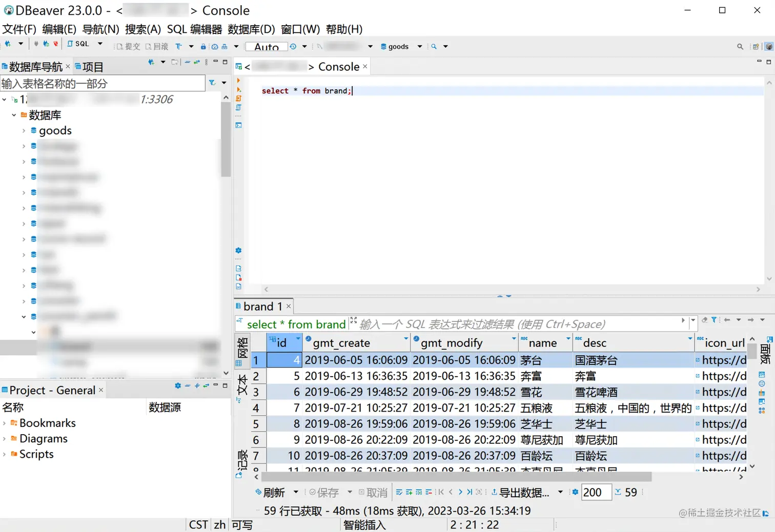Click the name column header
Viewport: 775px width, 532px height.
(545, 342)
